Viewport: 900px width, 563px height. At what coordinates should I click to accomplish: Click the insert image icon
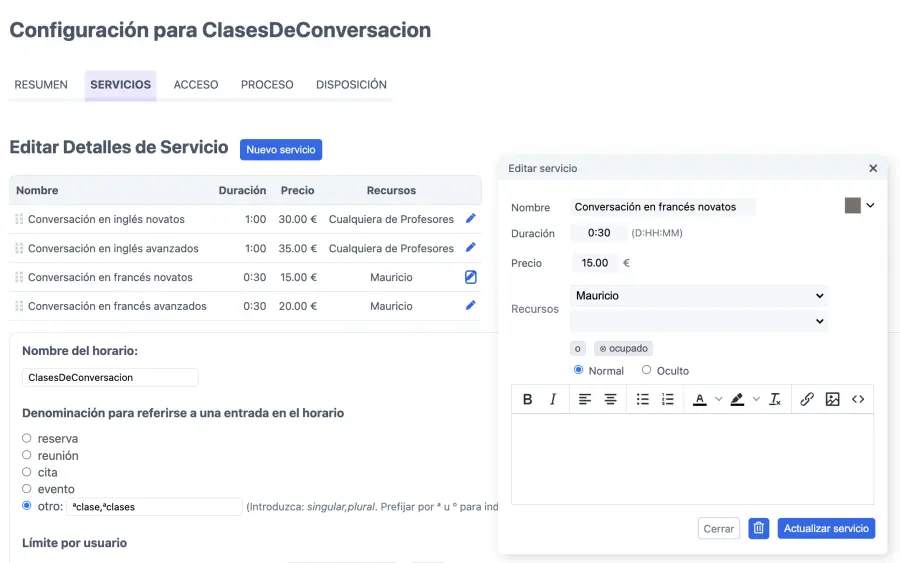pos(832,400)
